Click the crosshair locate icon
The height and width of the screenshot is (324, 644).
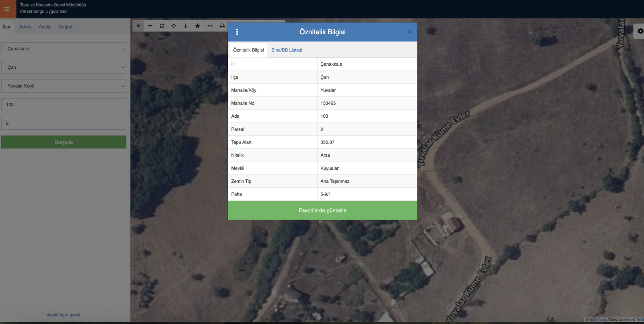point(174,26)
